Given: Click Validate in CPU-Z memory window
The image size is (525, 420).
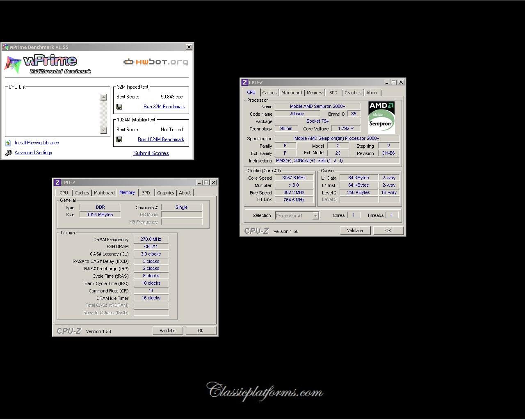Looking at the screenshot, I should (x=167, y=331).
